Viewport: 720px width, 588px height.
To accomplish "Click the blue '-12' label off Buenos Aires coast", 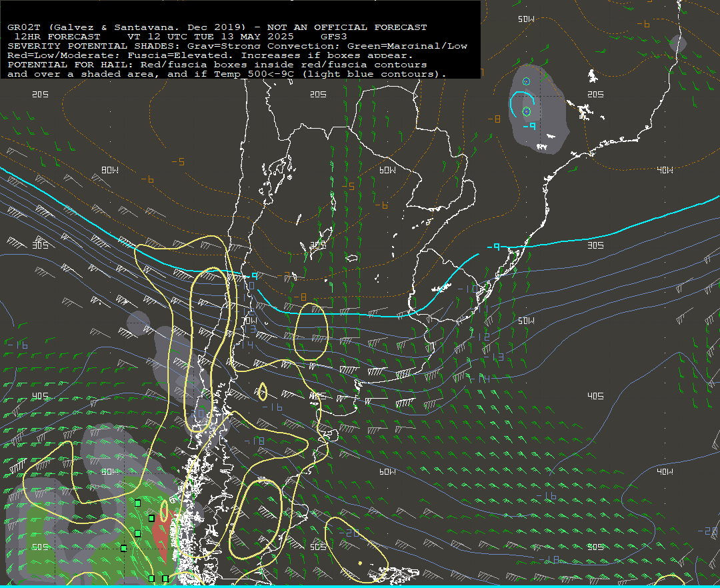I will (x=480, y=337).
